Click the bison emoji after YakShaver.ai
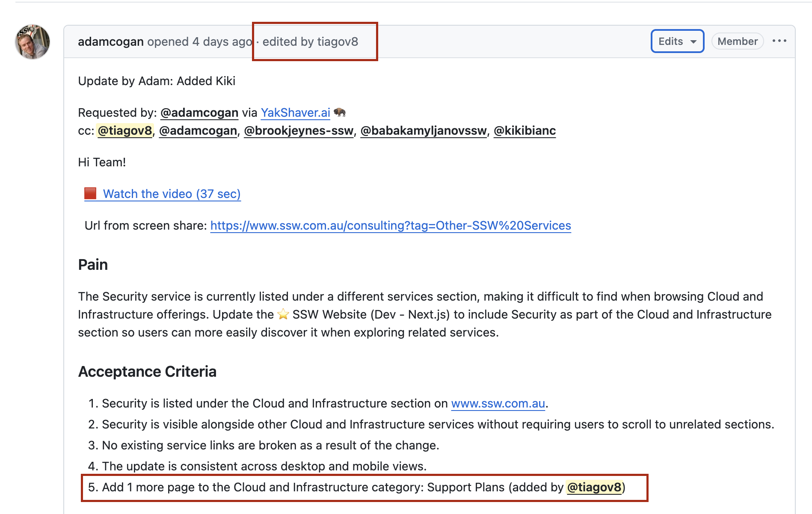This screenshot has width=812, height=514. (x=340, y=112)
